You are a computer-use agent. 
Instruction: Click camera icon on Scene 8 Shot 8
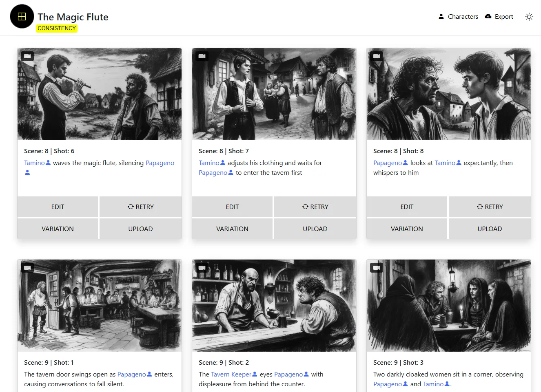point(377,56)
